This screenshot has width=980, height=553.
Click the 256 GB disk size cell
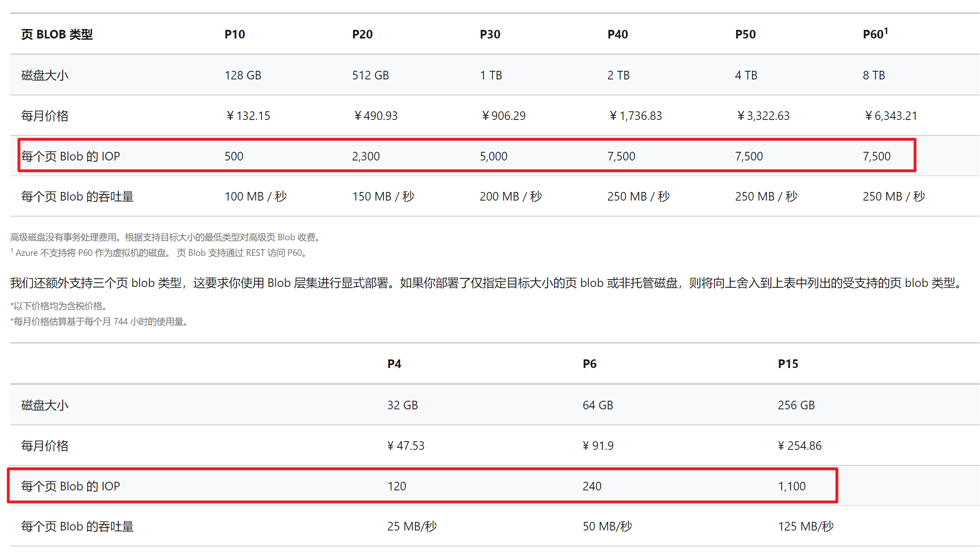tap(796, 405)
